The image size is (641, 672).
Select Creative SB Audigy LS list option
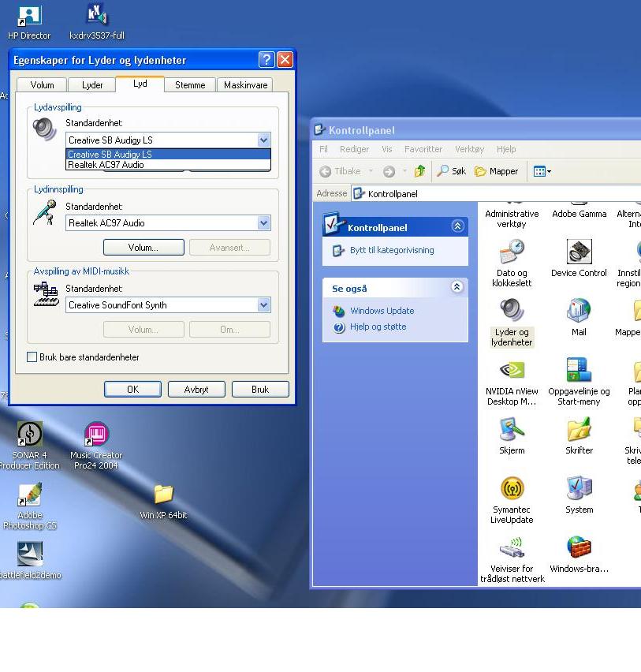pos(168,155)
